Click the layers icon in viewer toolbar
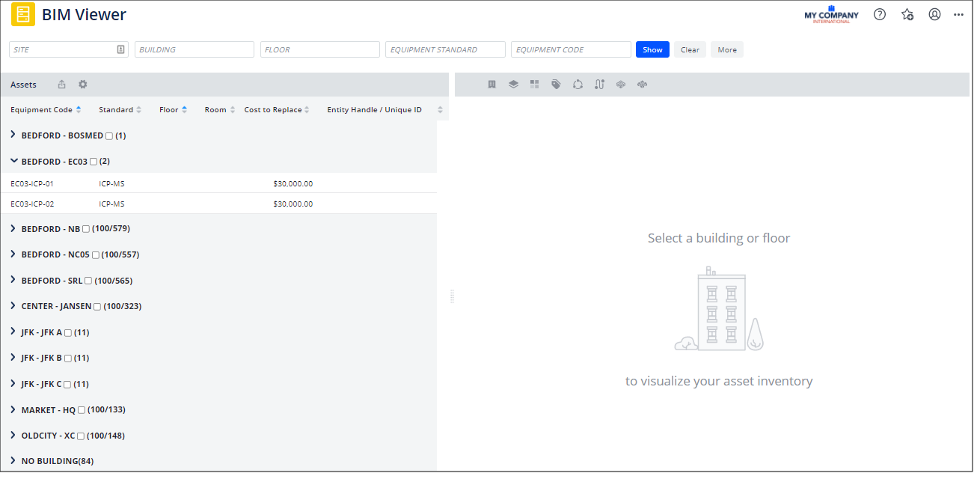 [x=513, y=85]
